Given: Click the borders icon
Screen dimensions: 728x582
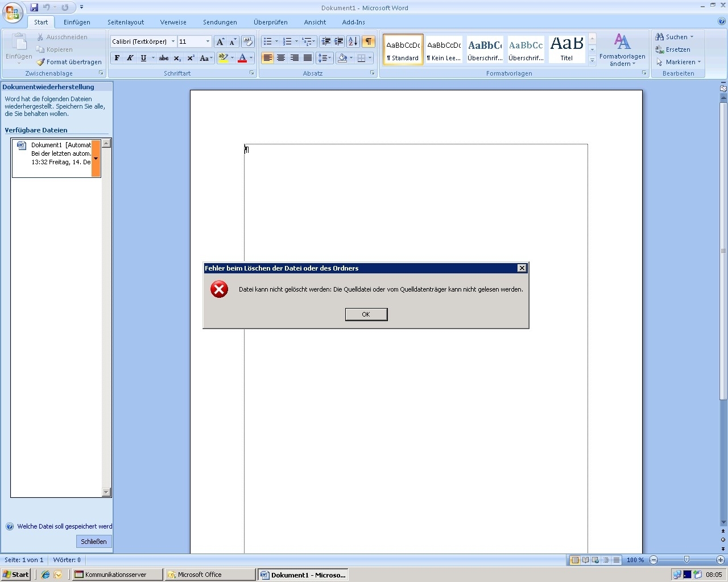Looking at the screenshot, I should (361, 58).
